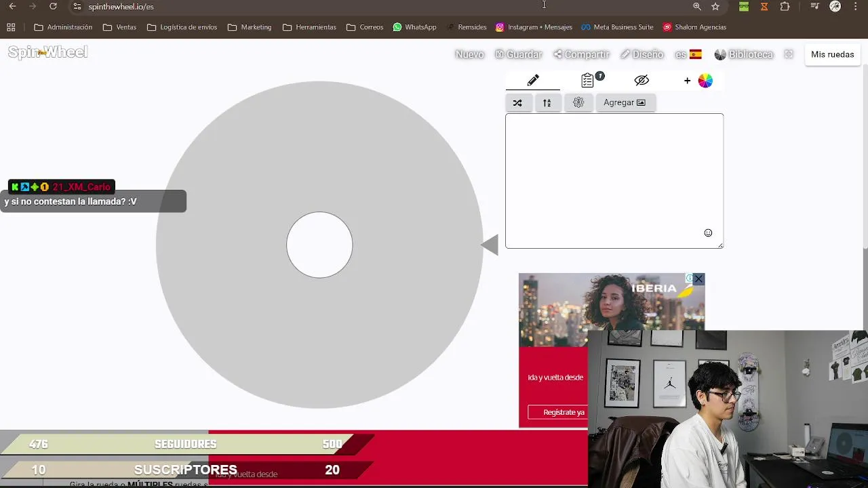Open the Herramientas bookmarks folder
The height and width of the screenshot is (488, 868).
[309, 27]
